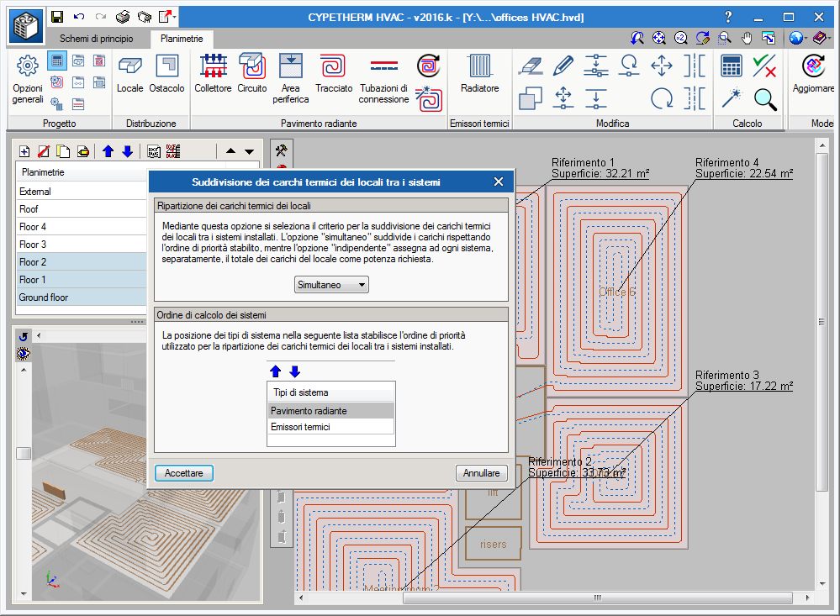Switch to Planimetrie tab
Screen dimensions: 840x616
pyautogui.click(x=182, y=39)
